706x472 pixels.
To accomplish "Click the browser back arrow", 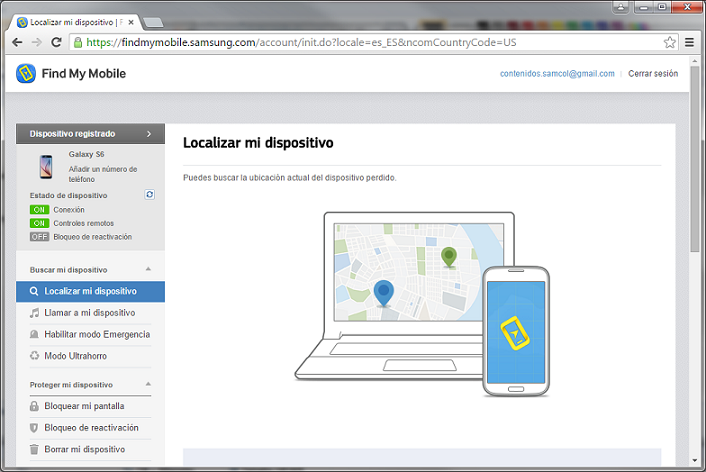I will pos(17,42).
